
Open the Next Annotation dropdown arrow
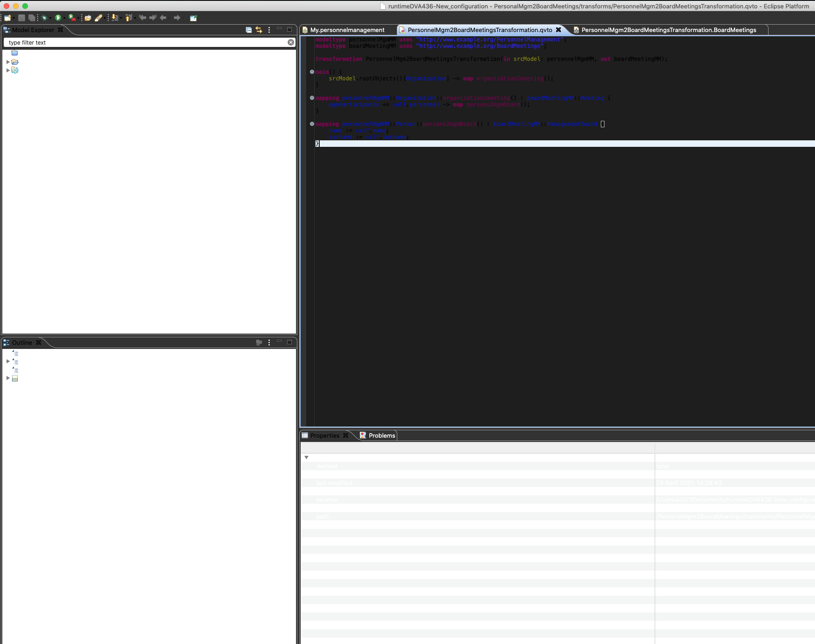[x=121, y=18]
